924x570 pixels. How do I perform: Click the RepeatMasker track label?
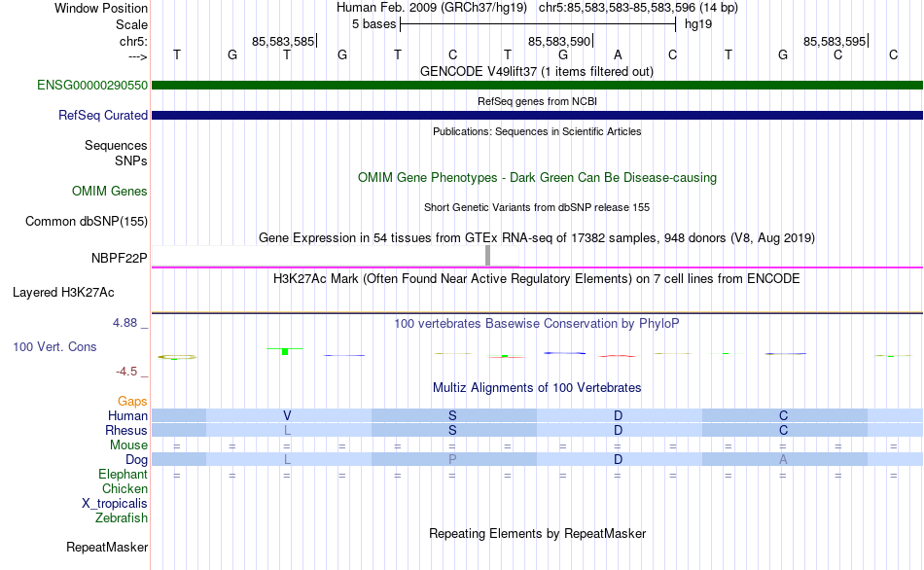point(107,547)
